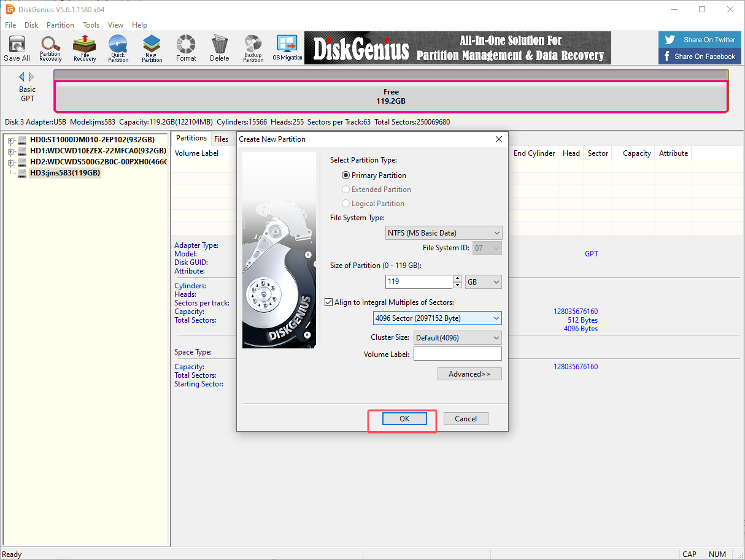
Task: Click the Quick Partition icon
Action: coord(118,48)
